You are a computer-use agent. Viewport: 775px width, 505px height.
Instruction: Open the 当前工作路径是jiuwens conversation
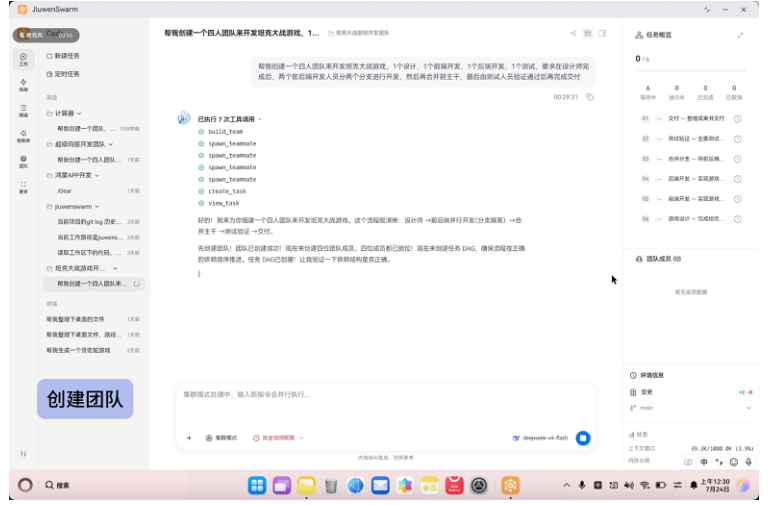(94, 237)
